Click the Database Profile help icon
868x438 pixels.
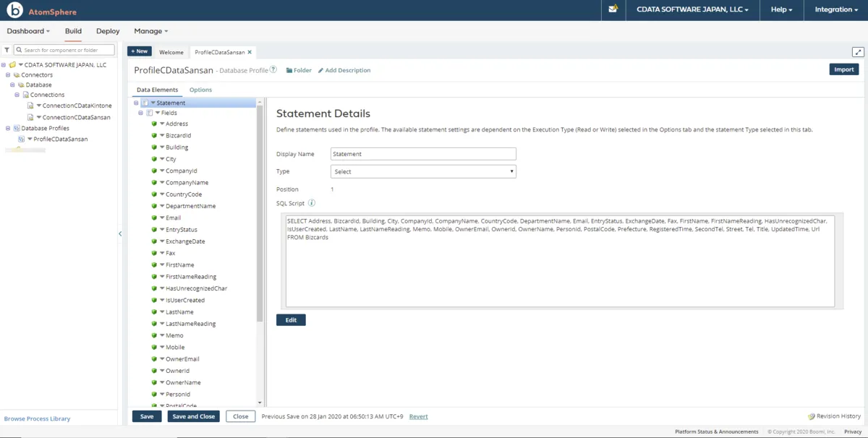pos(273,70)
